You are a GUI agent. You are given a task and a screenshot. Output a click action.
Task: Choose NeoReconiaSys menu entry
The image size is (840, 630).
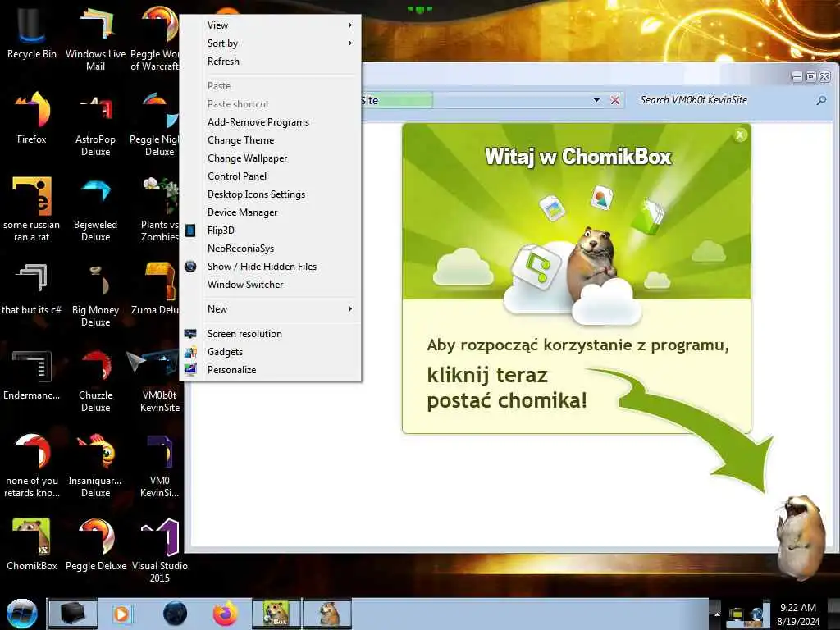pyautogui.click(x=271, y=249)
